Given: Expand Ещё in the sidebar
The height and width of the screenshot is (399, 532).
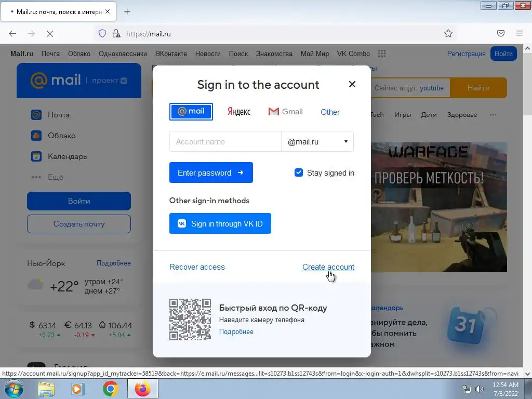Looking at the screenshot, I should 47,177.
